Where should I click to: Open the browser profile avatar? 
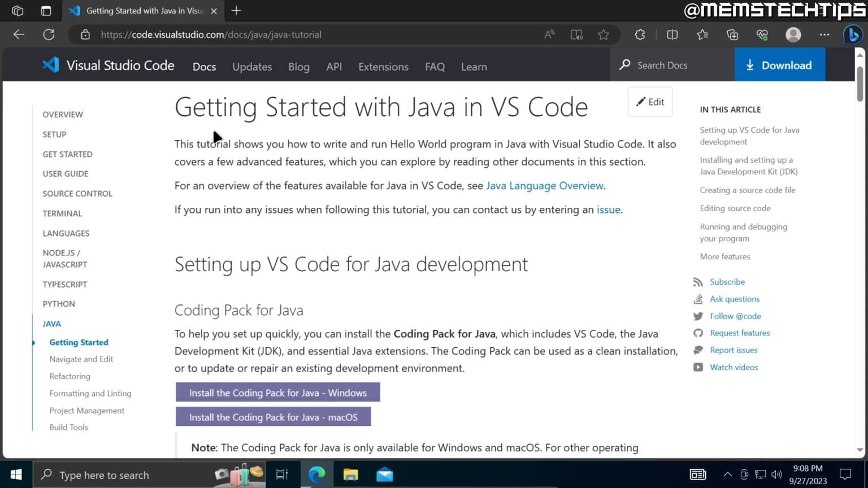tap(793, 34)
